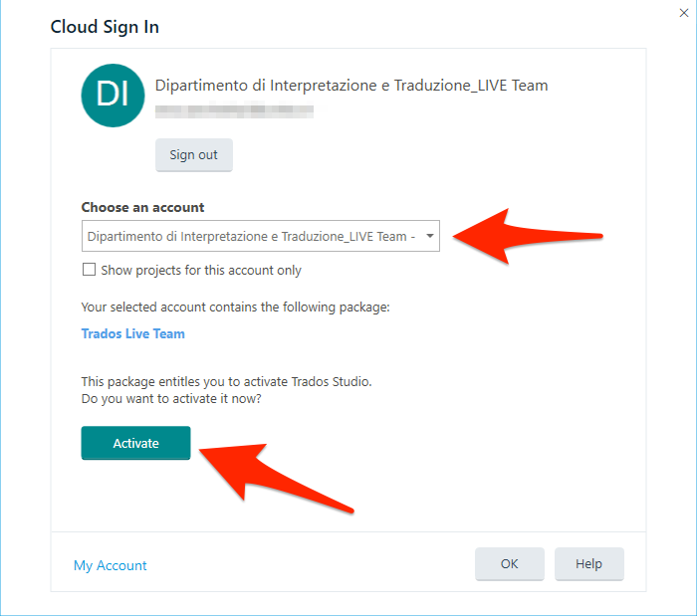The height and width of the screenshot is (616, 697).
Task: Click the selected account package description text
Action: [x=235, y=307]
